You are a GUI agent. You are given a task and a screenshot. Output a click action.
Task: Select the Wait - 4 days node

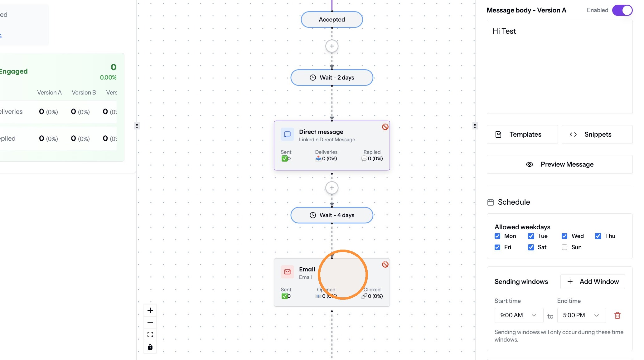point(332,215)
